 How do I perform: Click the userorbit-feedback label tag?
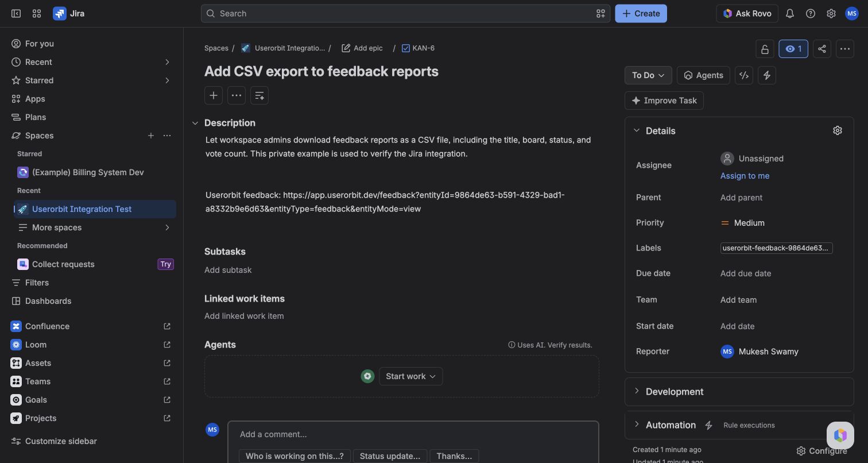tap(776, 248)
